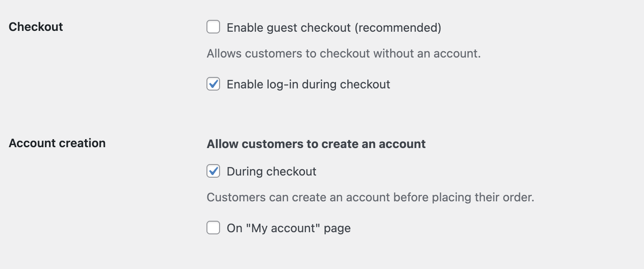
Task: Allow account creation on My account page
Action: [213, 228]
